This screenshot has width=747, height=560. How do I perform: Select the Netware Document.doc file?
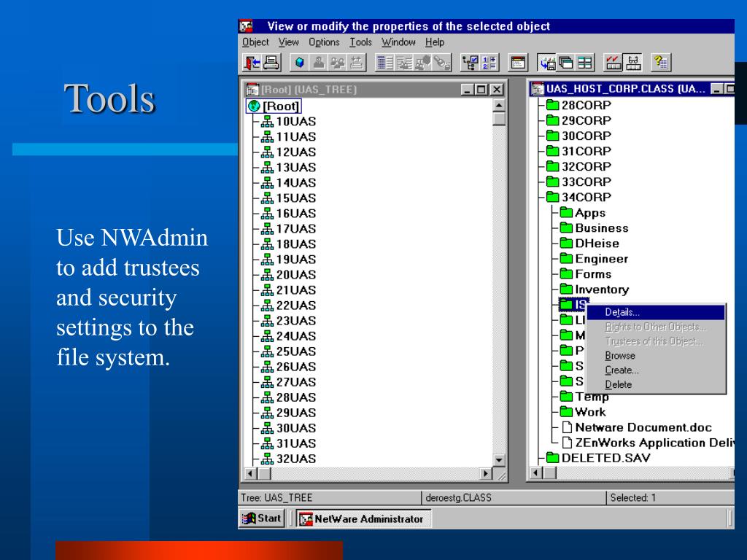(637, 427)
